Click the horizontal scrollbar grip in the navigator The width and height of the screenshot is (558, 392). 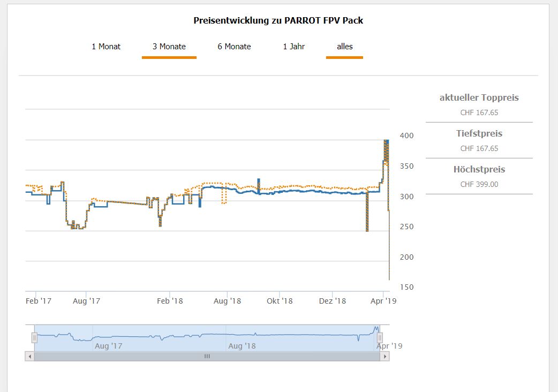(207, 356)
